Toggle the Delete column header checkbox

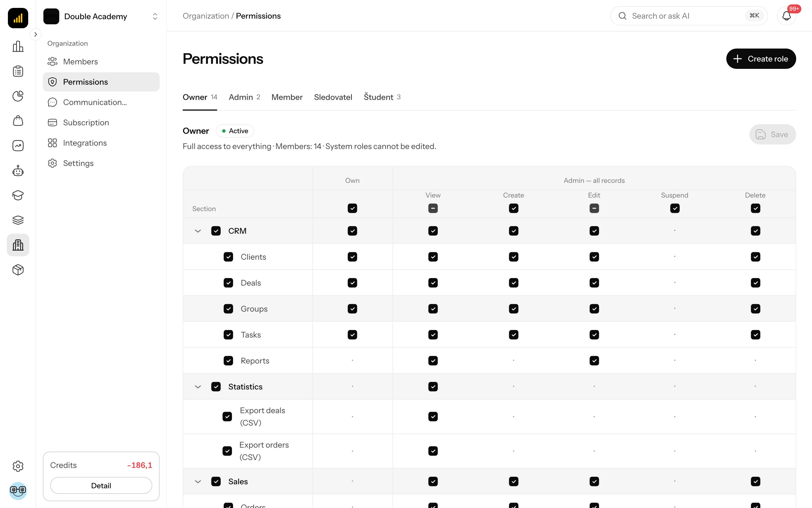point(755,208)
